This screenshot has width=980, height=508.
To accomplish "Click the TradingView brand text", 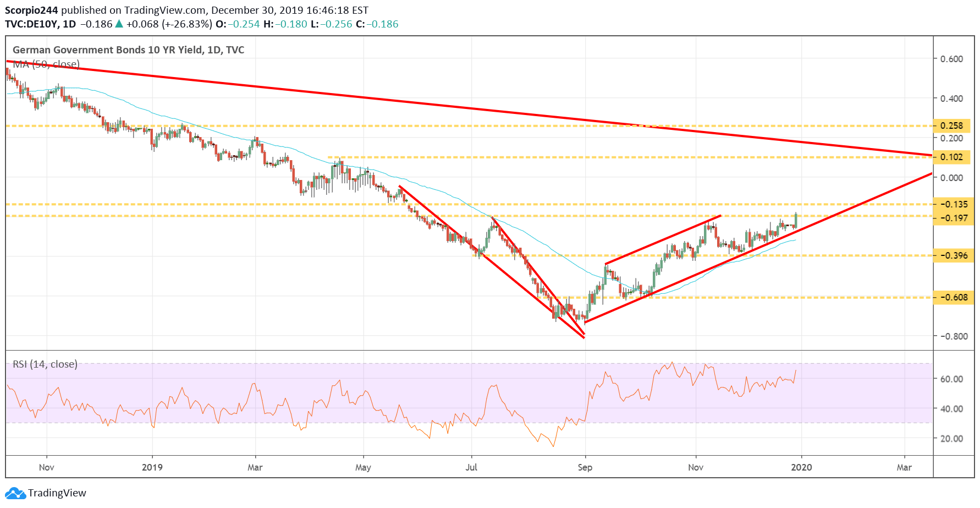I will (57, 493).
